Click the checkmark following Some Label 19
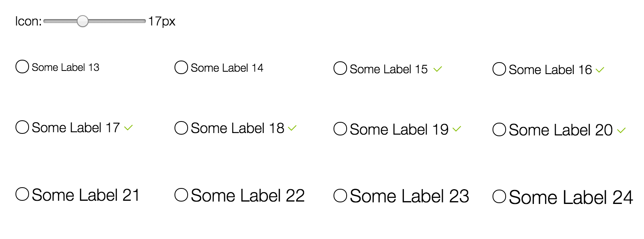 (457, 129)
